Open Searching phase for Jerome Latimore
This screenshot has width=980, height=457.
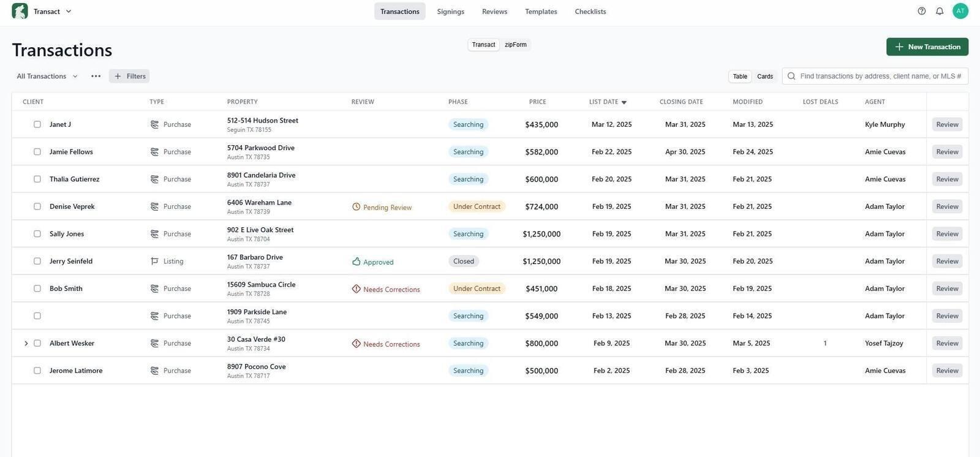[x=469, y=371]
